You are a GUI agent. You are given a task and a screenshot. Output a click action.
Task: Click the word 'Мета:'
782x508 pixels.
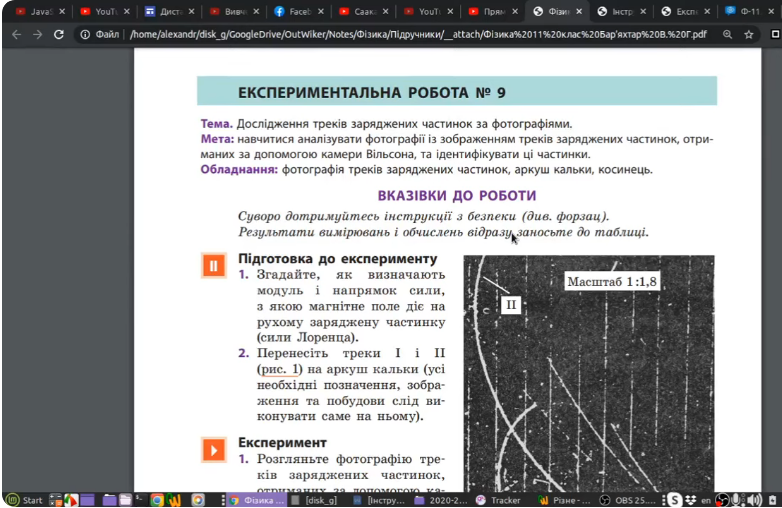(x=217, y=139)
